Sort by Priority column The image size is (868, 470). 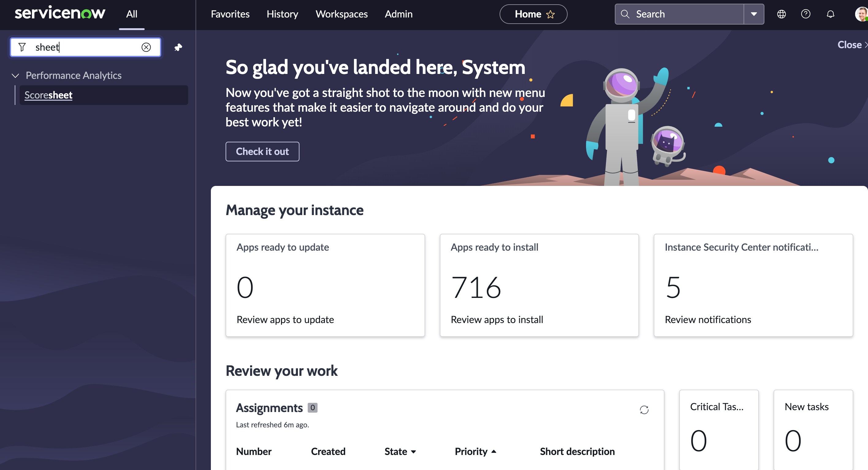475,452
